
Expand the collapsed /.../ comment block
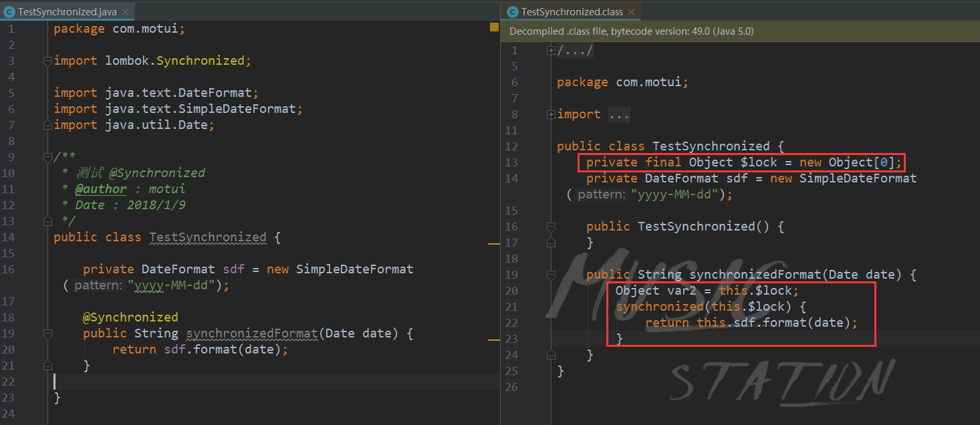point(551,50)
